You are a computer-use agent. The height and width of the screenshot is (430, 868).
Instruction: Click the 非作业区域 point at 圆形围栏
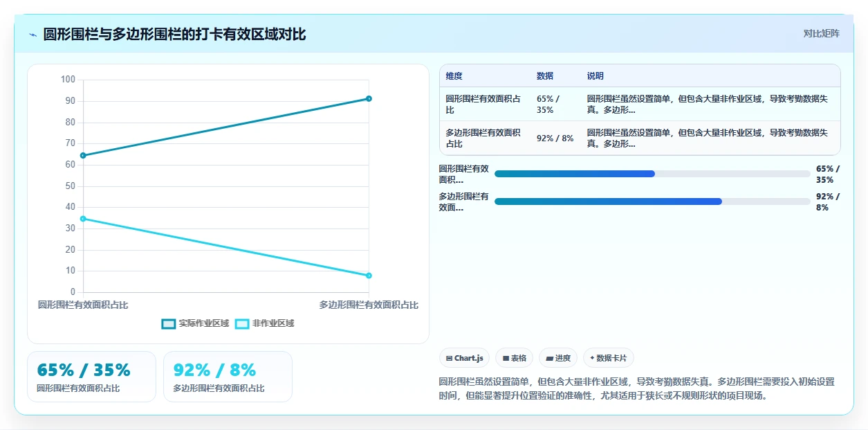(83, 219)
